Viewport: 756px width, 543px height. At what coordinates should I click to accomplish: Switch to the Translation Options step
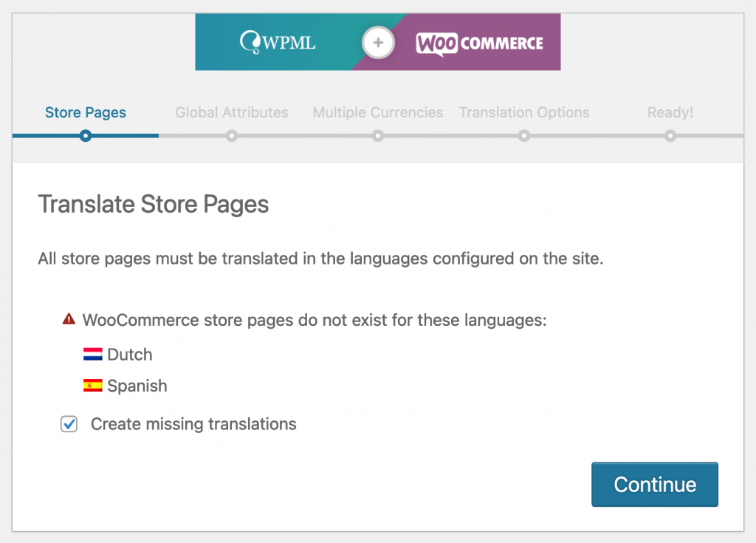tap(524, 112)
